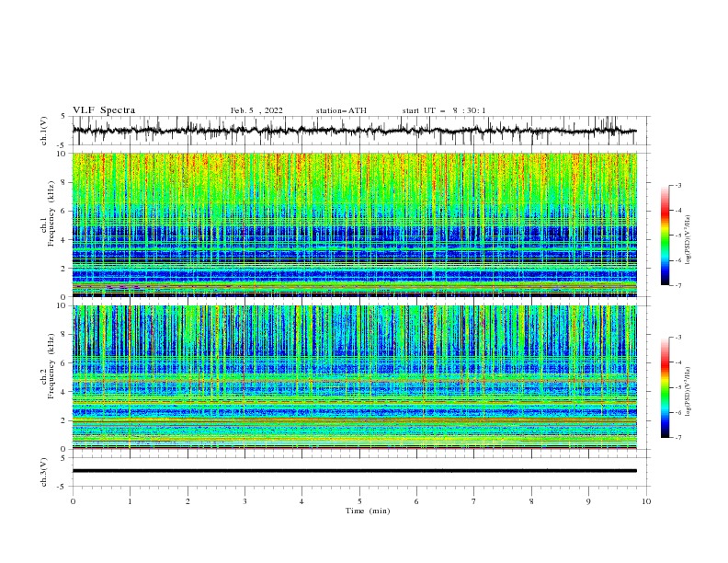Click the "-3" tick on upper colorbar
This screenshot has width=728, height=563.
(677, 185)
